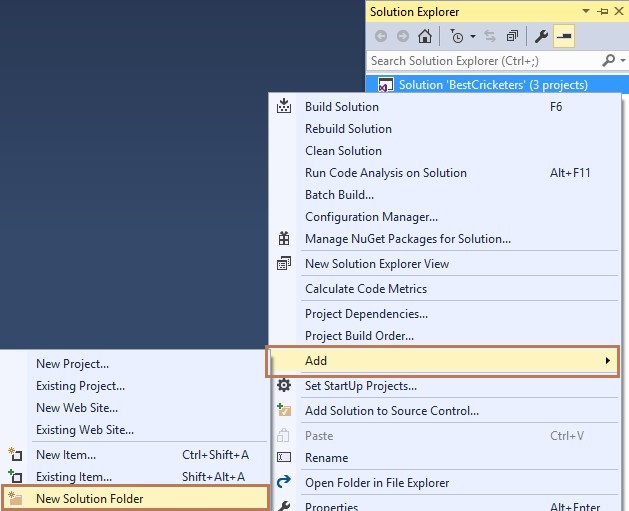Image resolution: width=629 pixels, height=511 pixels.
Task: Click the Back navigation icon in Solution Explorer
Action: [x=381, y=36]
